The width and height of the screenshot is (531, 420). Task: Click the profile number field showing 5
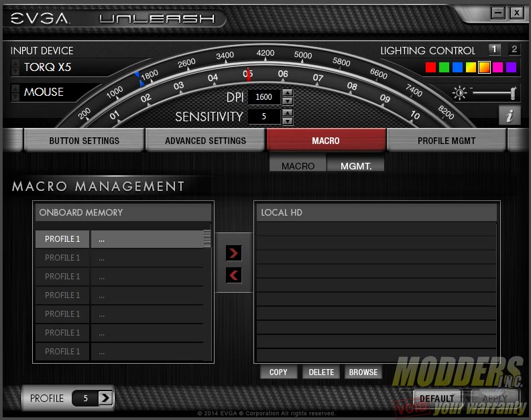(85, 398)
